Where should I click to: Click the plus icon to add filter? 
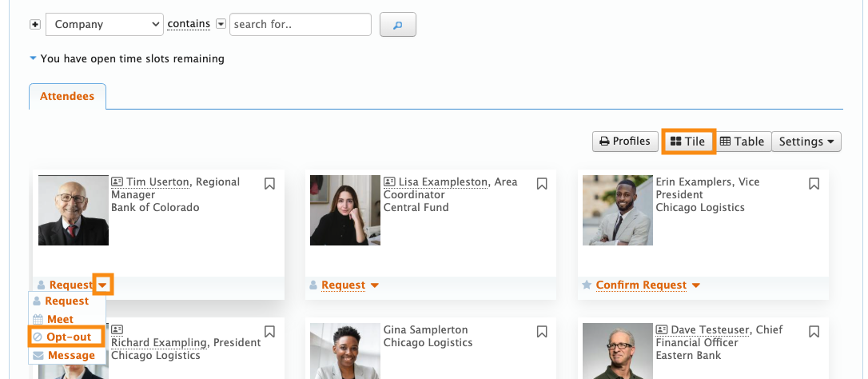click(x=35, y=25)
